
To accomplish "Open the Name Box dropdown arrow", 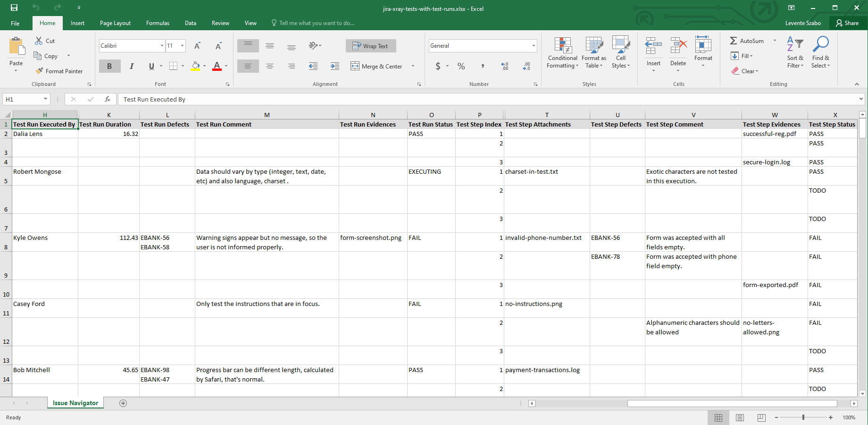I will pyautogui.click(x=45, y=99).
